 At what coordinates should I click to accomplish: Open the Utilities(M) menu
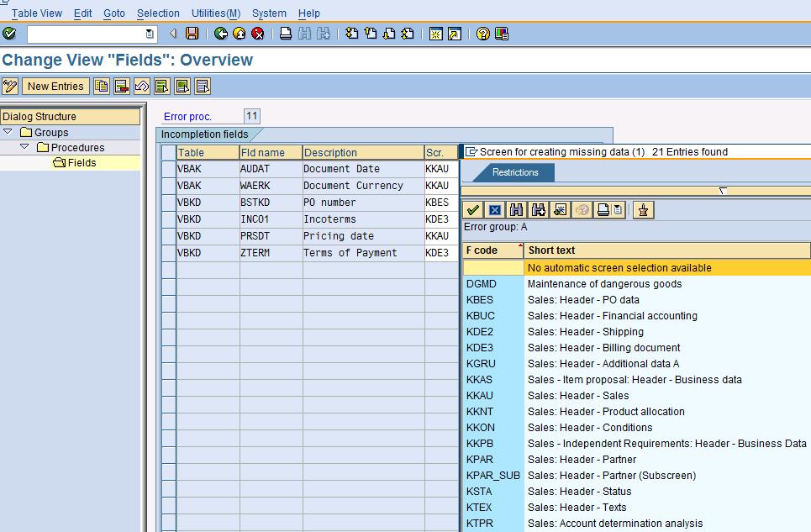tap(215, 13)
